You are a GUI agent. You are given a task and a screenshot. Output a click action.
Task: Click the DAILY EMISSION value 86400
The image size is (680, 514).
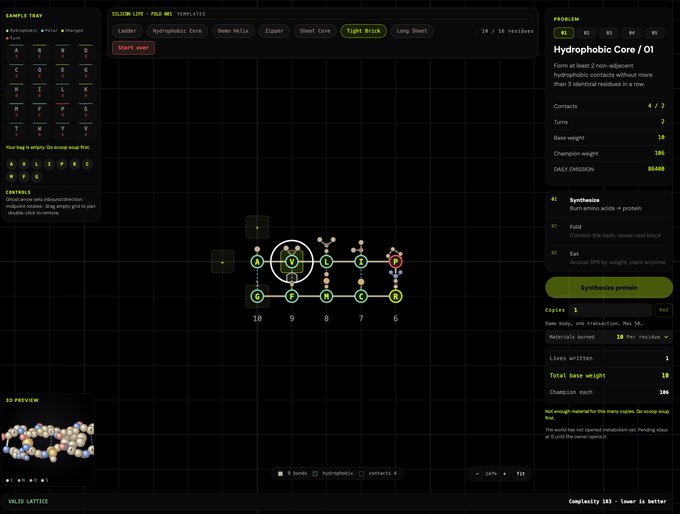click(x=656, y=169)
